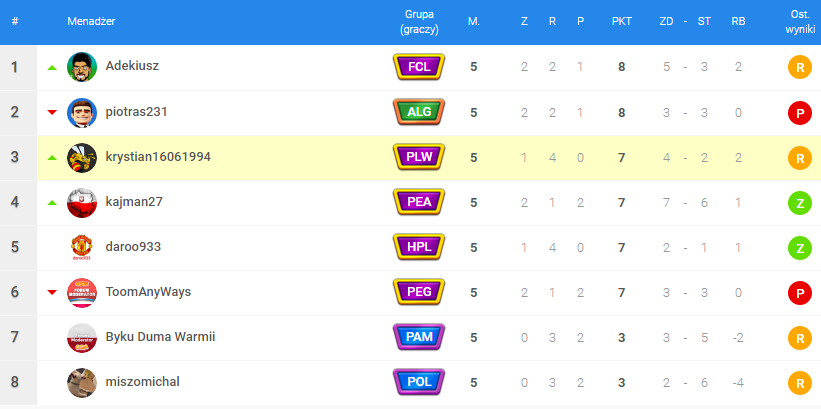This screenshot has height=409, width=821.
Task: Click miszomichal's avatar picture
Action: click(81, 382)
